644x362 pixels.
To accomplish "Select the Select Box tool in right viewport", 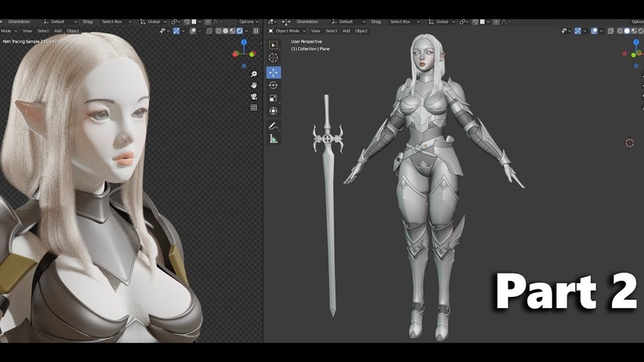I will click(x=273, y=45).
